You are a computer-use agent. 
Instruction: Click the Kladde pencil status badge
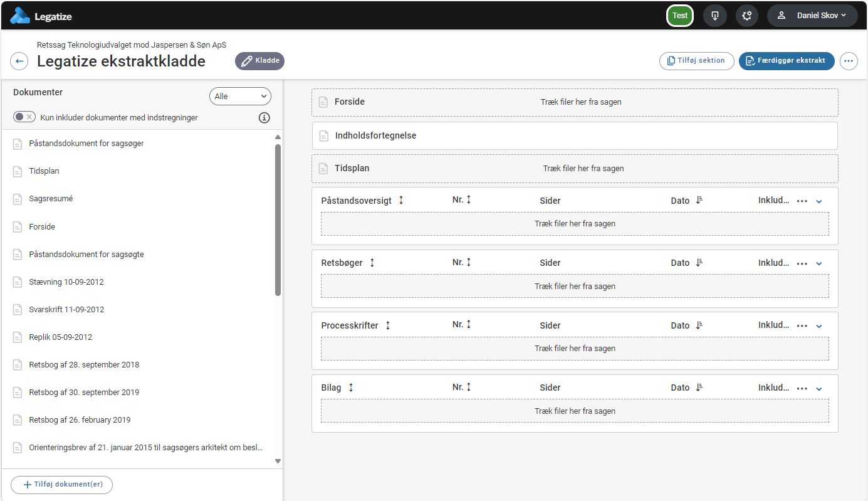point(259,61)
